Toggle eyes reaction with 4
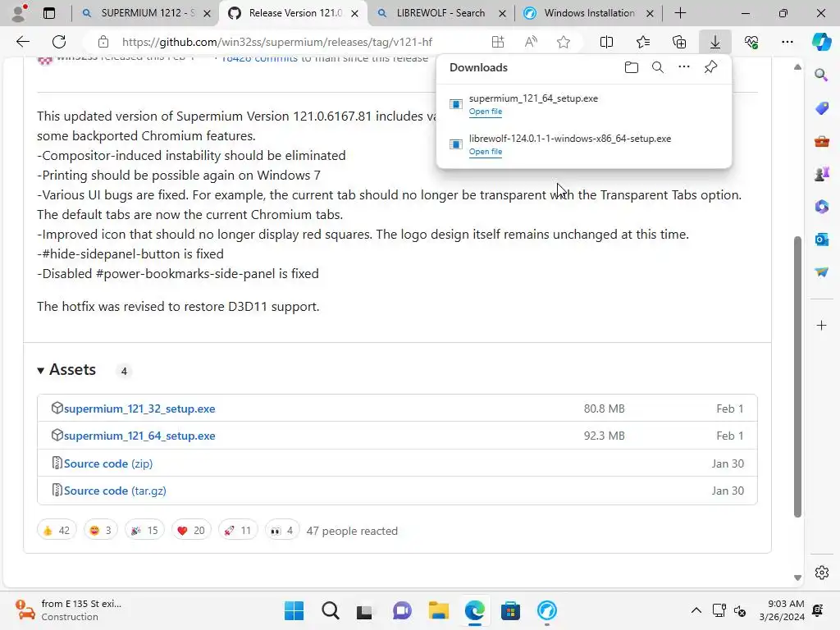840x630 pixels. [282, 531]
